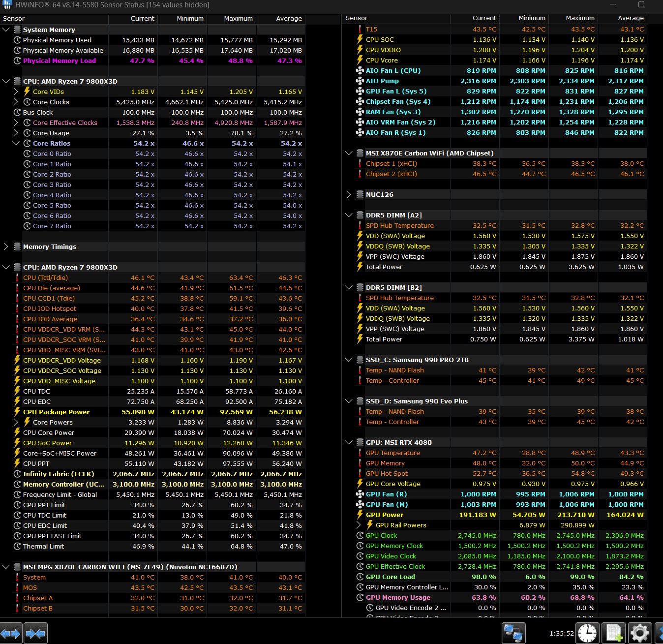Select the Chipset B temperature row
The height and width of the screenshot is (644, 663).
pyautogui.click(x=152, y=608)
